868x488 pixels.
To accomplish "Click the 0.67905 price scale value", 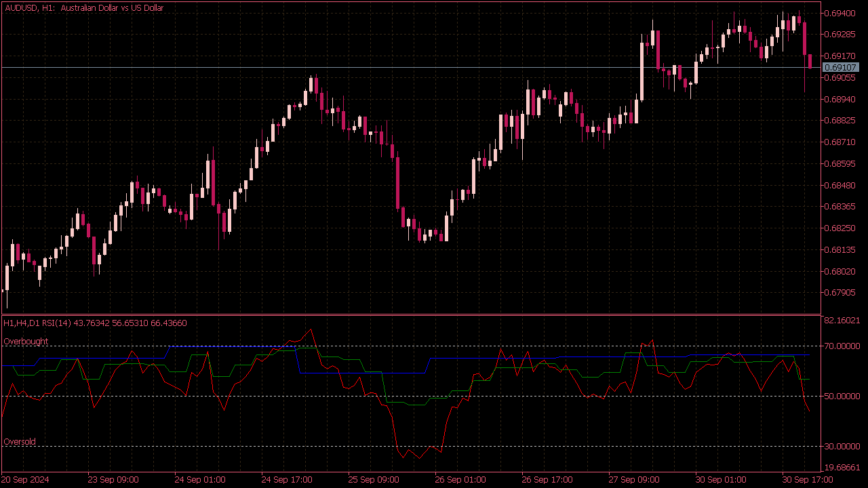I will click(840, 293).
